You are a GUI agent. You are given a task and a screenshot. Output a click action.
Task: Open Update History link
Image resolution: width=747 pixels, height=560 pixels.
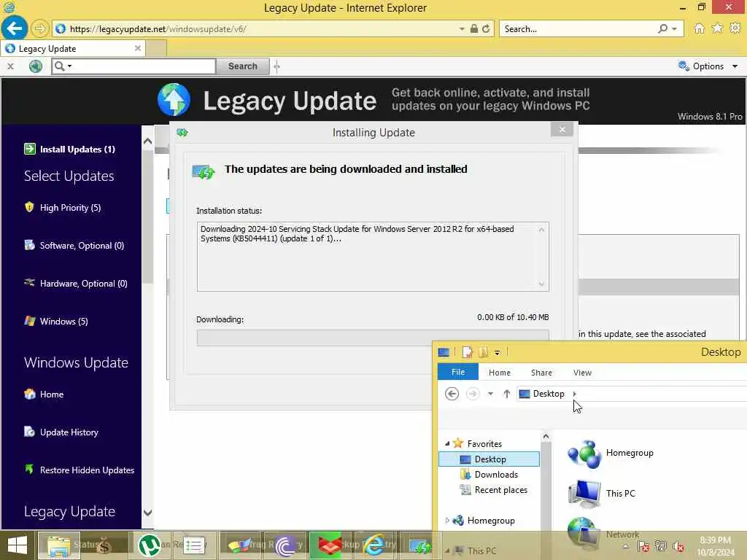click(x=69, y=432)
